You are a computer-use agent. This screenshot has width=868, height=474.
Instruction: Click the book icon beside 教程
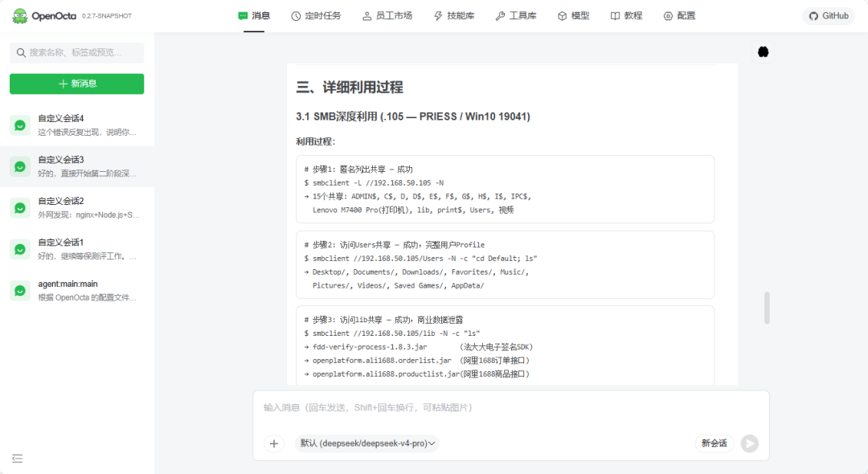tap(615, 16)
